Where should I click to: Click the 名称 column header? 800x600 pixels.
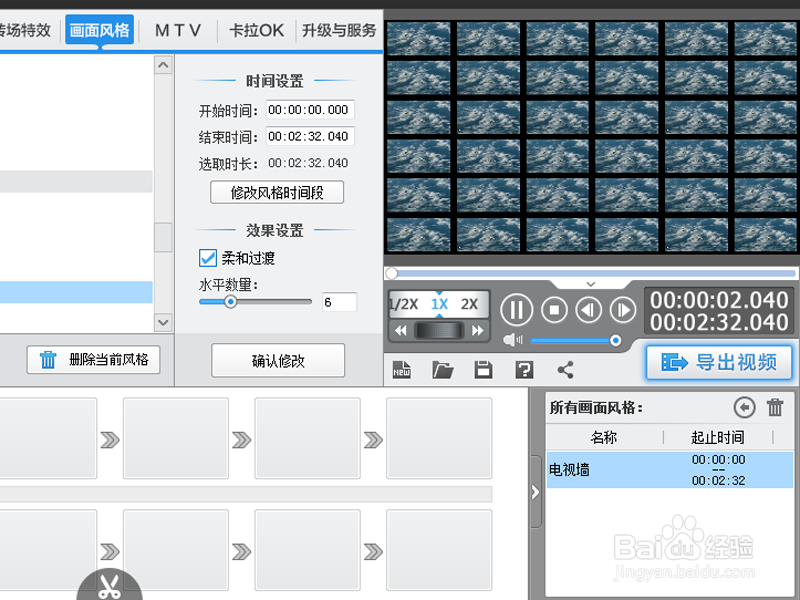pos(604,437)
